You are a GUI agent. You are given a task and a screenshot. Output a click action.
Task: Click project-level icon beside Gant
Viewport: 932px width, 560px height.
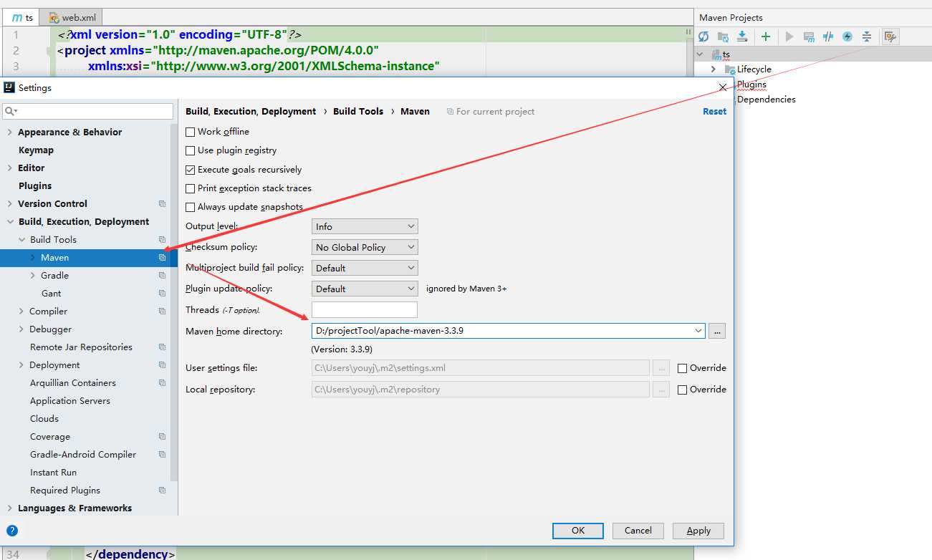click(x=162, y=294)
